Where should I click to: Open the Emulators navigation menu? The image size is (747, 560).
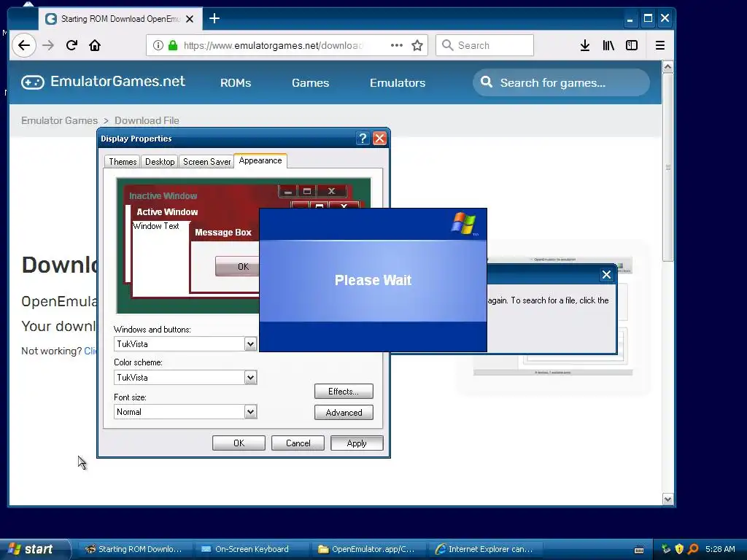[398, 83]
